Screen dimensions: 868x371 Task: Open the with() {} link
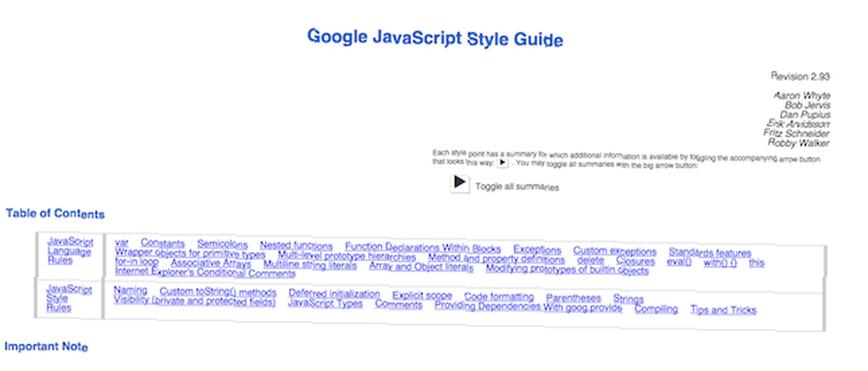point(720,262)
